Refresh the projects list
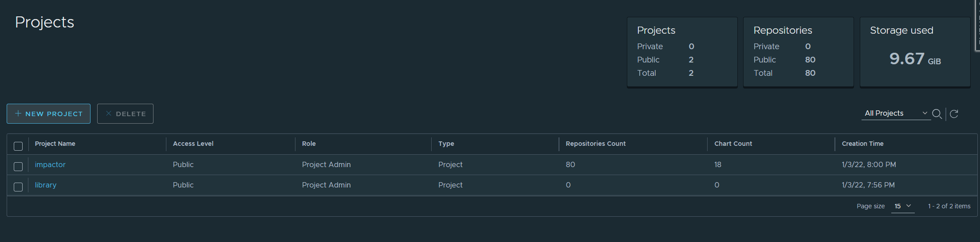980x242 pixels. (x=954, y=114)
